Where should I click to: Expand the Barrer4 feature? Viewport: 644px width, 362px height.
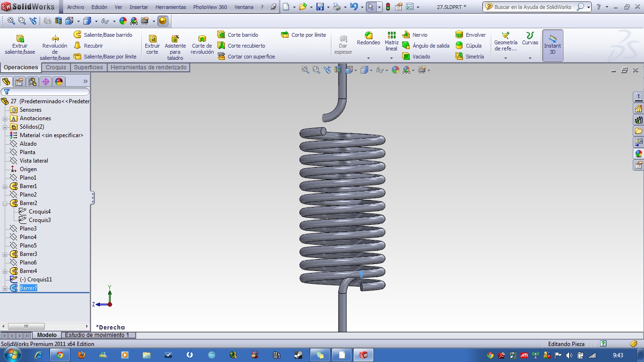tap(5, 271)
